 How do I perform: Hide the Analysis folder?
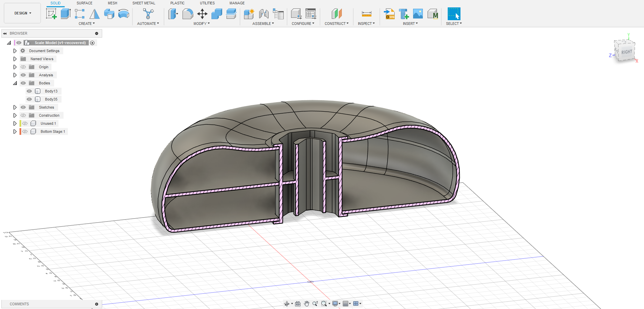23,75
